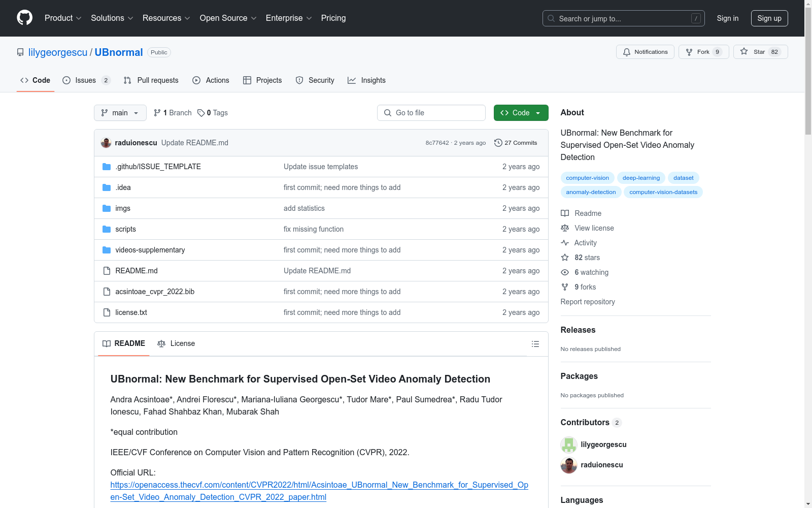Click the lilygeorgescu owner link
This screenshot has width=812, height=508.
58,52
